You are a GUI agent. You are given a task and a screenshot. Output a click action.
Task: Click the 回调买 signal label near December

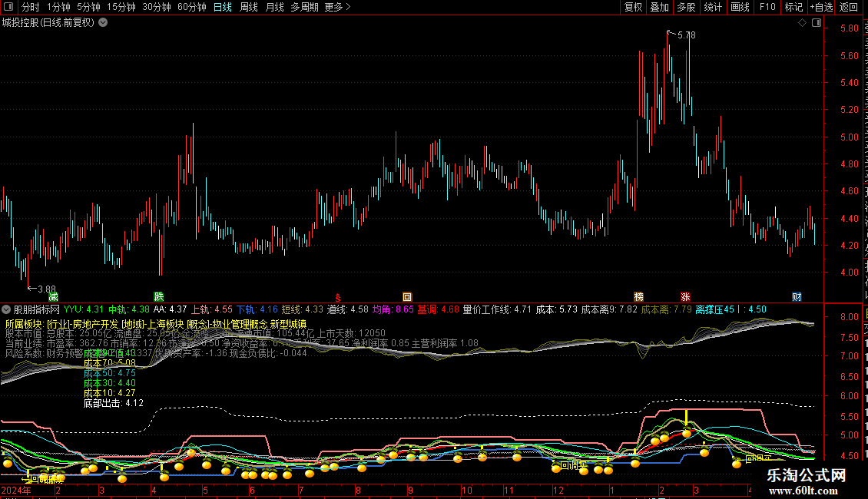pos(574,466)
